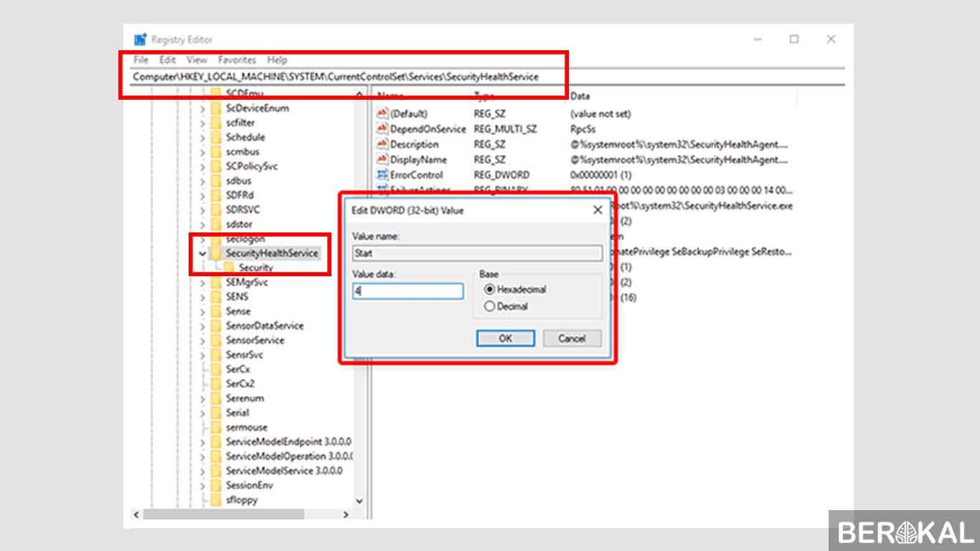Expand the SessionEnv key
Viewport: 980px width, 551px height.
click(x=202, y=486)
